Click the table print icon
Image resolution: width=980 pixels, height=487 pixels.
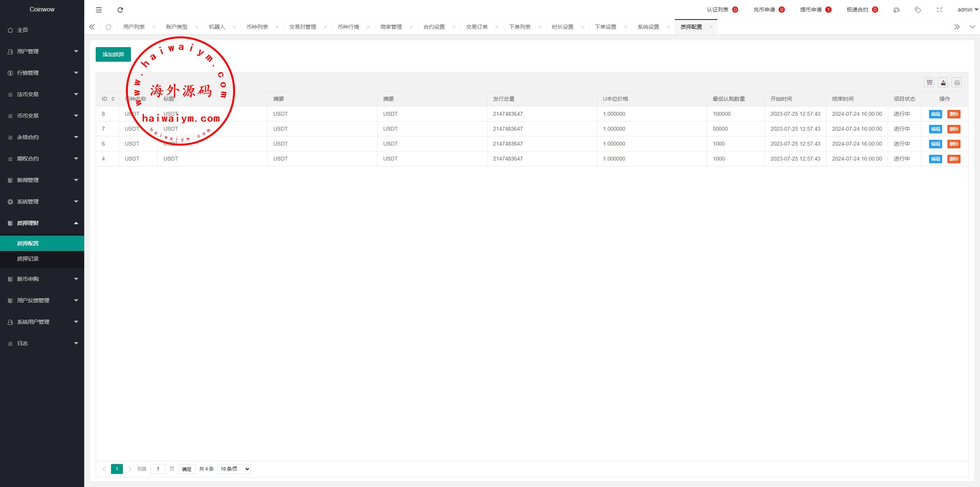(957, 82)
